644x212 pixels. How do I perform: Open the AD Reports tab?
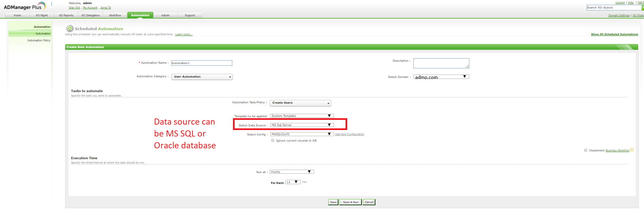[66, 15]
